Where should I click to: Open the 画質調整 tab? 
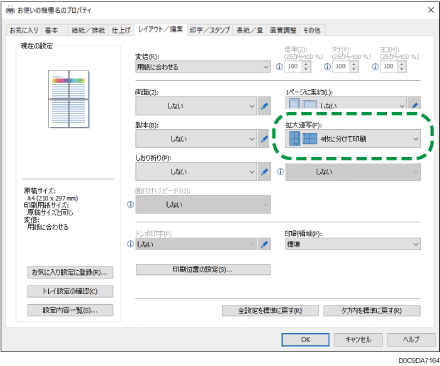click(283, 30)
